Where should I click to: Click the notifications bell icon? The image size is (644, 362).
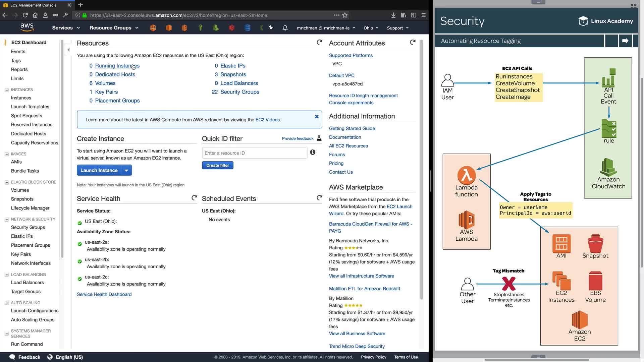click(285, 28)
